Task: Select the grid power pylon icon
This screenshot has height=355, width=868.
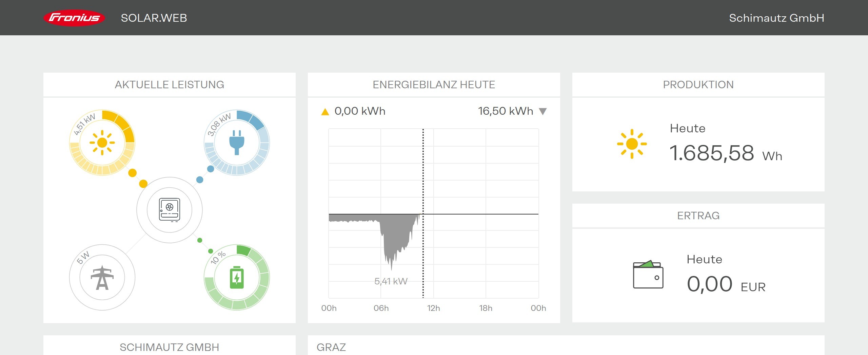Action: [102, 278]
